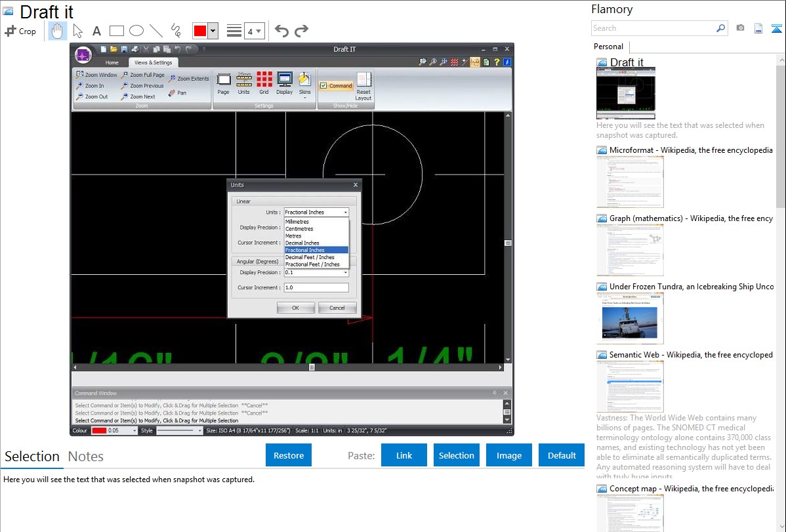Toggle the red Grid icon in ribbon
786x532 pixels.
[x=264, y=84]
